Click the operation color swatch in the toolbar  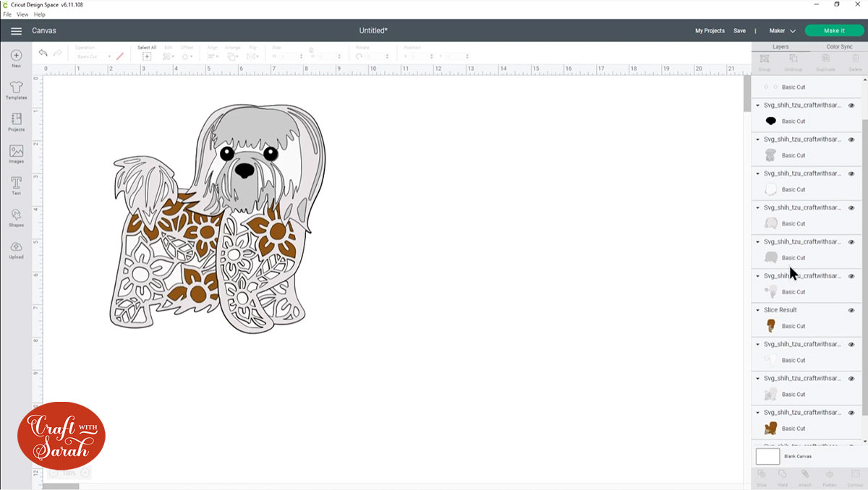click(x=119, y=56)
